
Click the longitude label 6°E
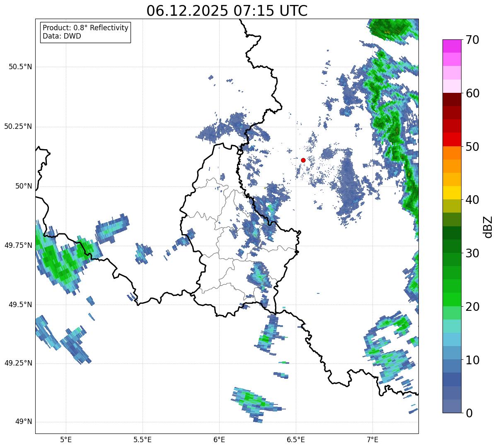[219, 439]
